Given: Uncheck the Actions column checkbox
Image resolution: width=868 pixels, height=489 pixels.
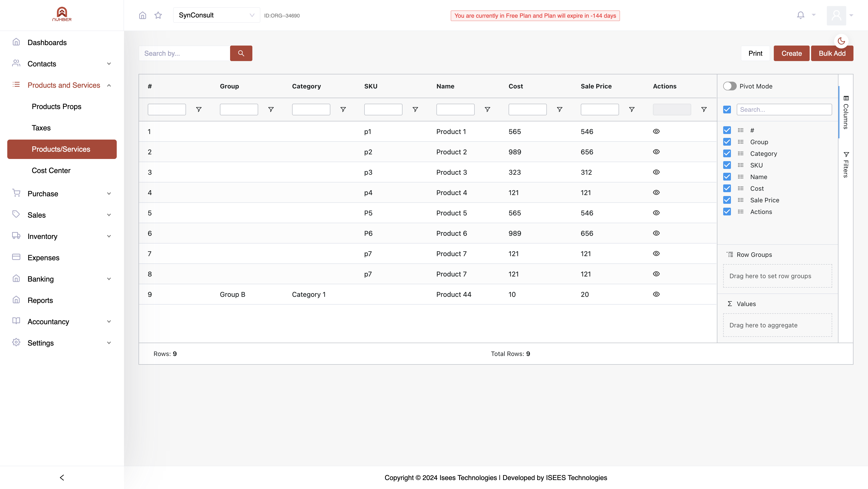Looking at the screenshot, I should coord(727,212).
